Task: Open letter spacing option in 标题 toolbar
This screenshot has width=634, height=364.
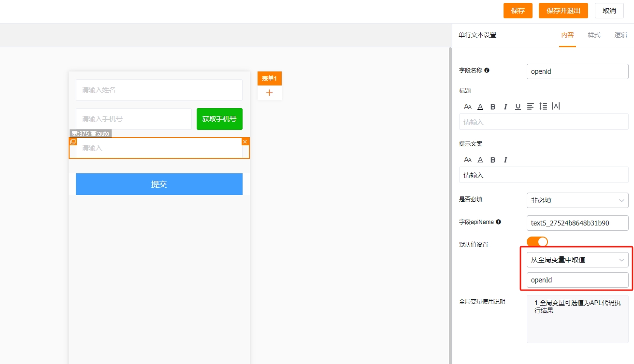Action: click(556, 106)
